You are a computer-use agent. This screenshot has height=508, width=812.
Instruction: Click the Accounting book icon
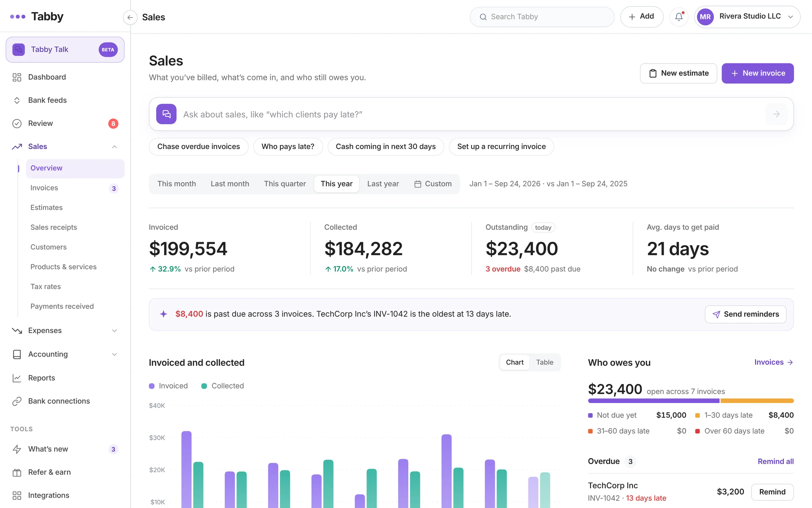[x=17, y=354]
